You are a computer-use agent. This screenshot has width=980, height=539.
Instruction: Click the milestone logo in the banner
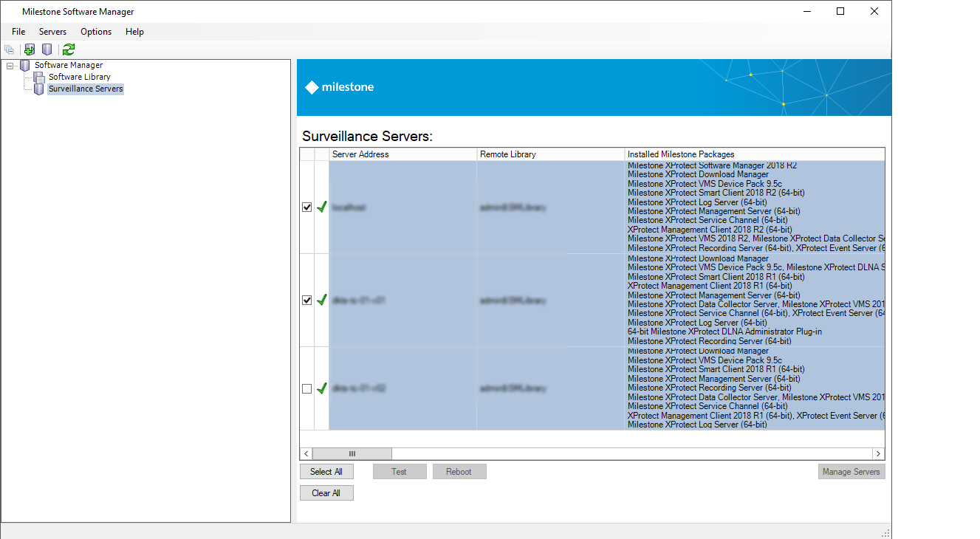coord(338,86)
